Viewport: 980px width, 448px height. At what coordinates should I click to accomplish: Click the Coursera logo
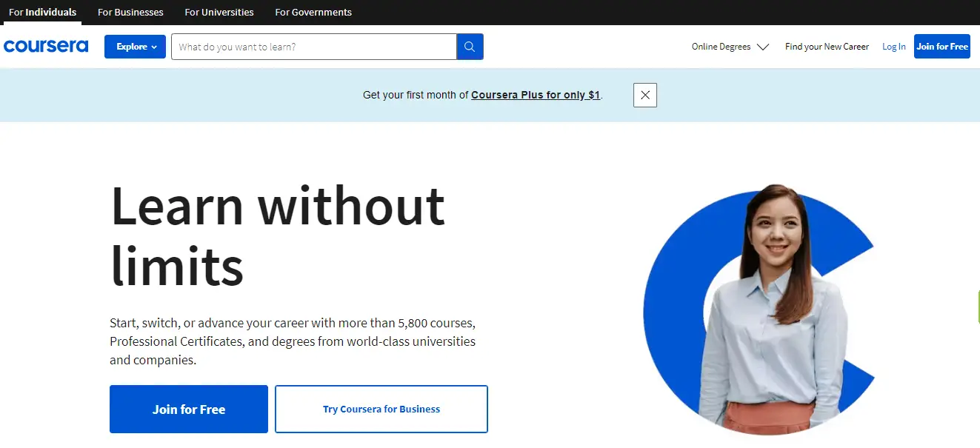point(46,46)
